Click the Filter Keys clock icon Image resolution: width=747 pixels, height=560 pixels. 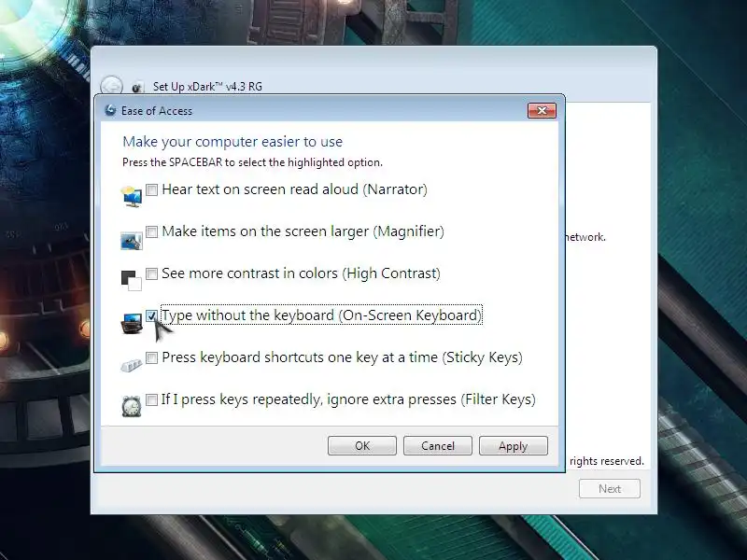132,406
